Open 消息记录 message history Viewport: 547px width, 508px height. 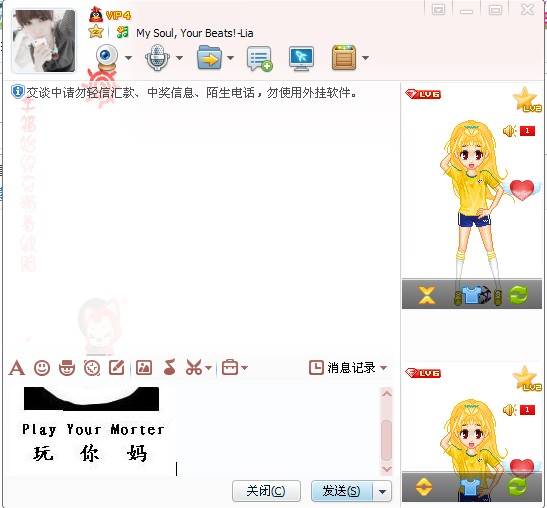pyautogui.click(x=342, y=368)
